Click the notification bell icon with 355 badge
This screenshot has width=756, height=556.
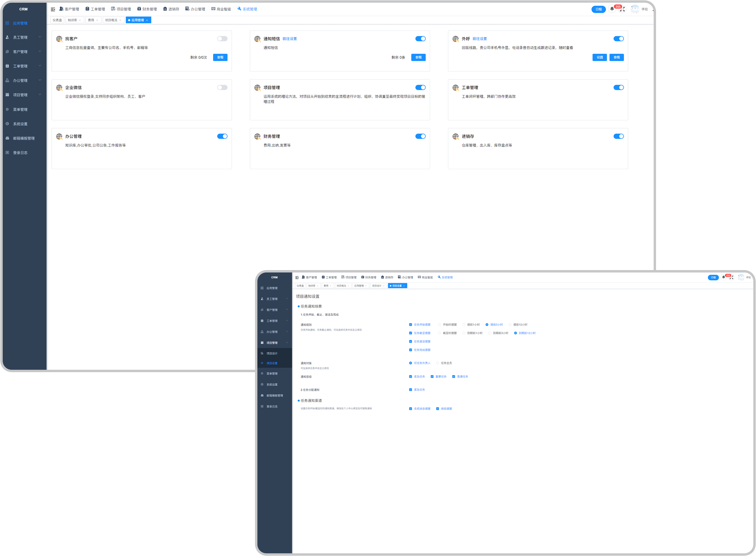[x=612, y=9]
